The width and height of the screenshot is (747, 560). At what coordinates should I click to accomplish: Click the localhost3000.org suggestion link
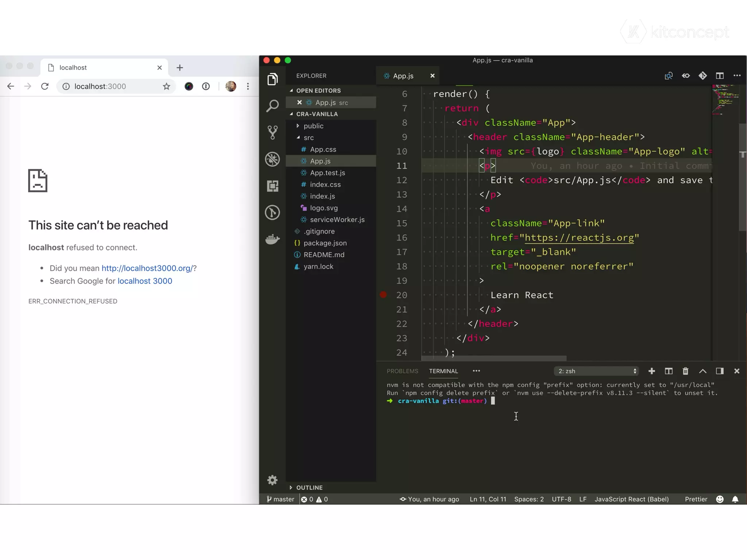click(147, 268)
